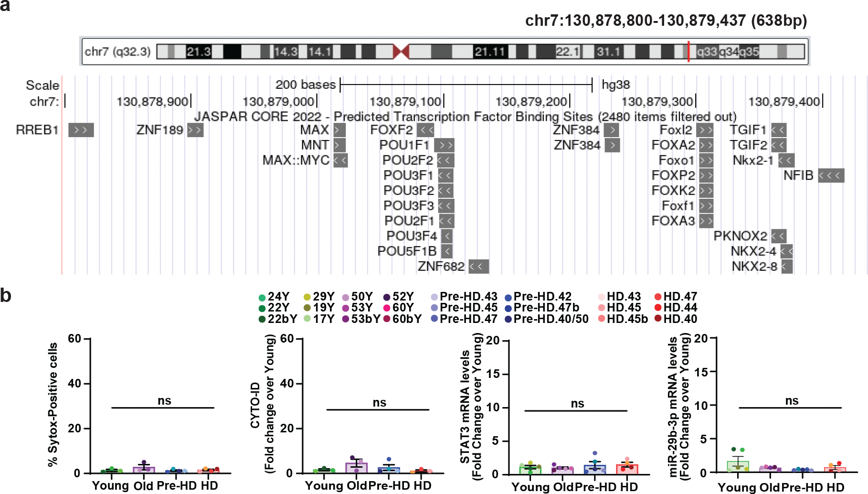Viewport: 868px width, 494px height.
Task: Click the MAX binding site block
Action: [339, 130]
